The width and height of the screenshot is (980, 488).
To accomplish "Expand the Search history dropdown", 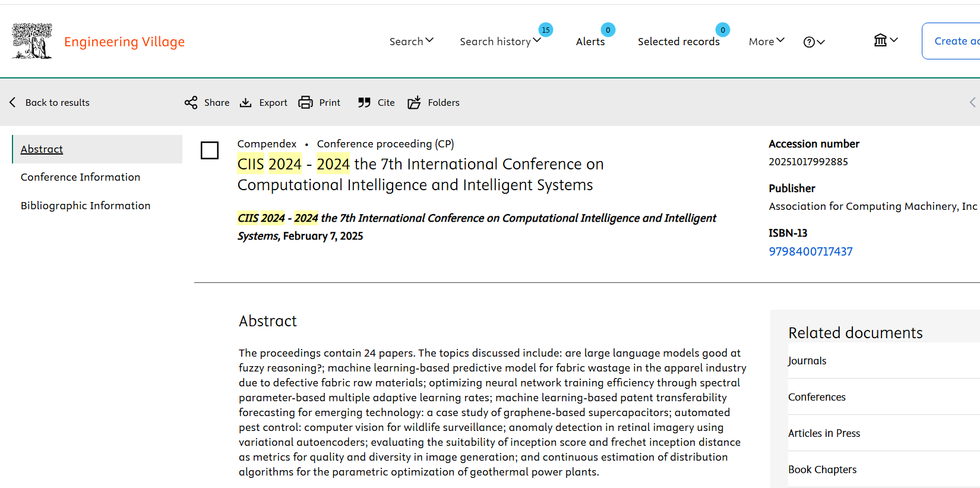I will [x=500, y=42].
